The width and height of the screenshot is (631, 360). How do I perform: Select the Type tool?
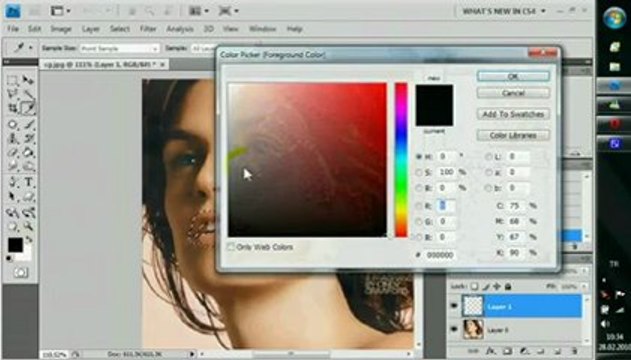[28, 182]
